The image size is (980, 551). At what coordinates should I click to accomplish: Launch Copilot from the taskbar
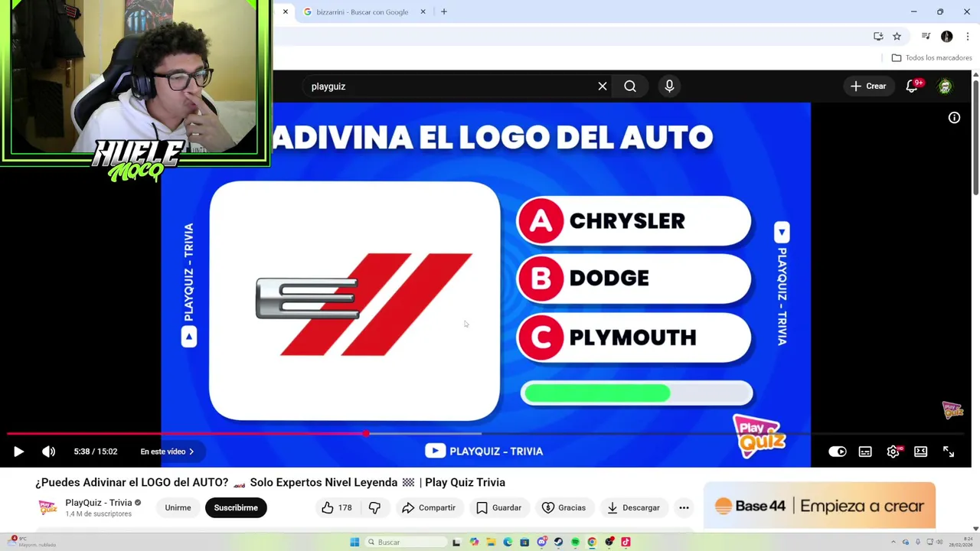(474, 542)
